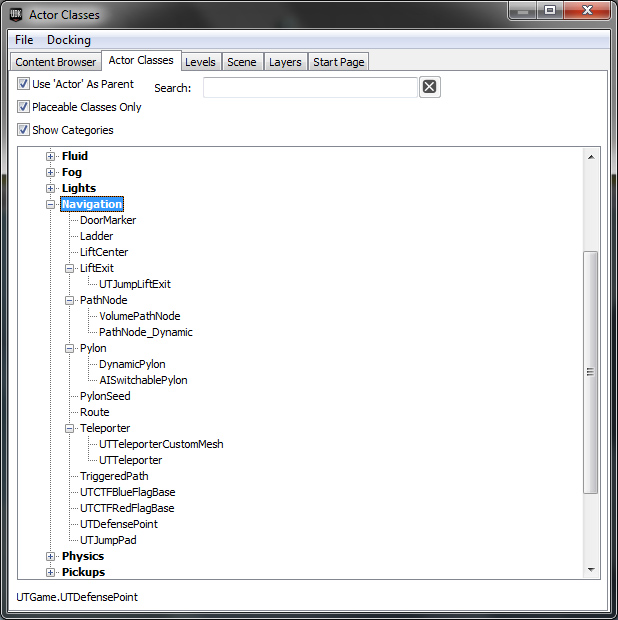The image size is (618, 620).
Task: Expand the Fluid category
Action: coord(51,156)
